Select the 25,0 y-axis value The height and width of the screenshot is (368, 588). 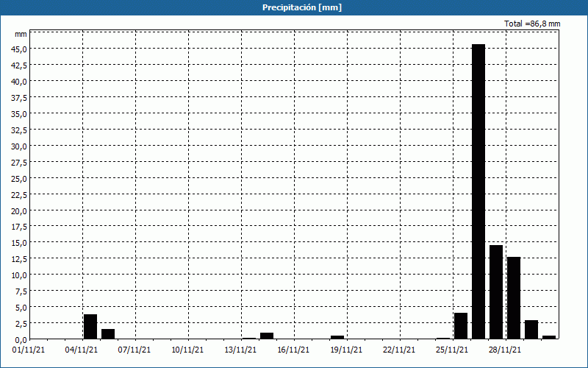tap(19, 178)
